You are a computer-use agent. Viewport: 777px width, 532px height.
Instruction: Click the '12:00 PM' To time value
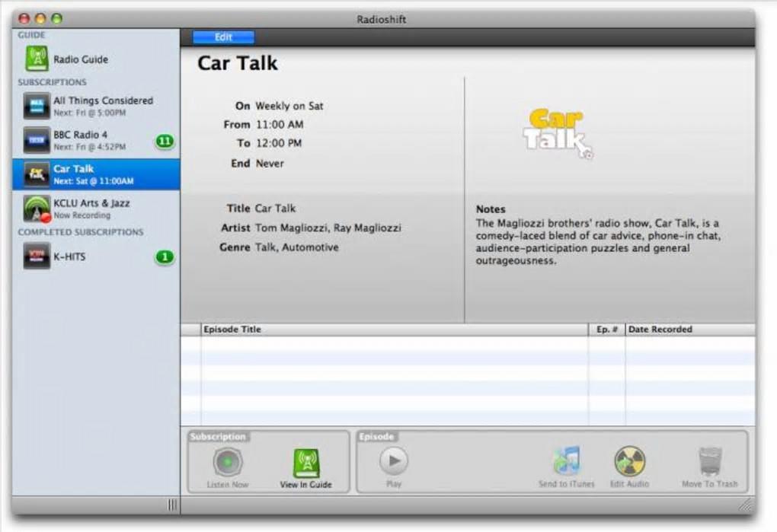click(279, 144)
